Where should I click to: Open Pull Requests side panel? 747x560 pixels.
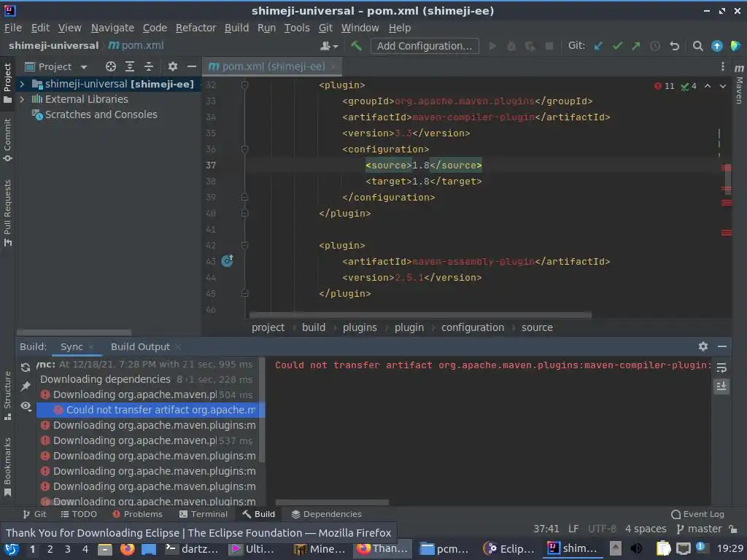(x=7, y=213)
